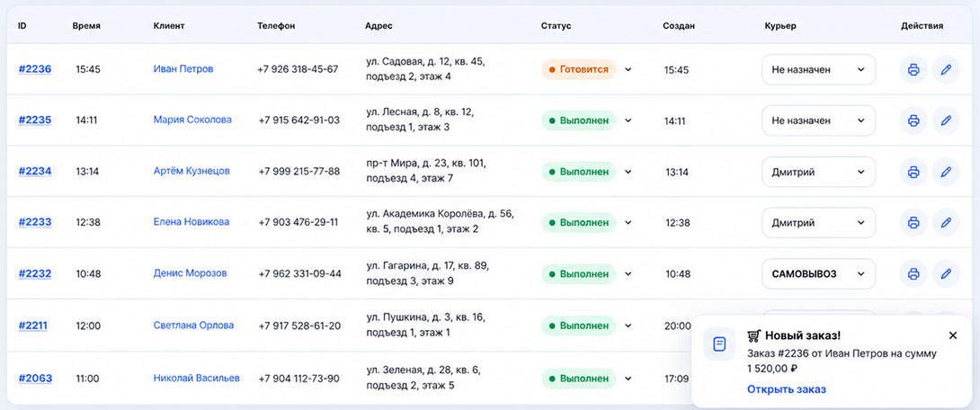Open order #2211 details

click(x=32, y=325)
